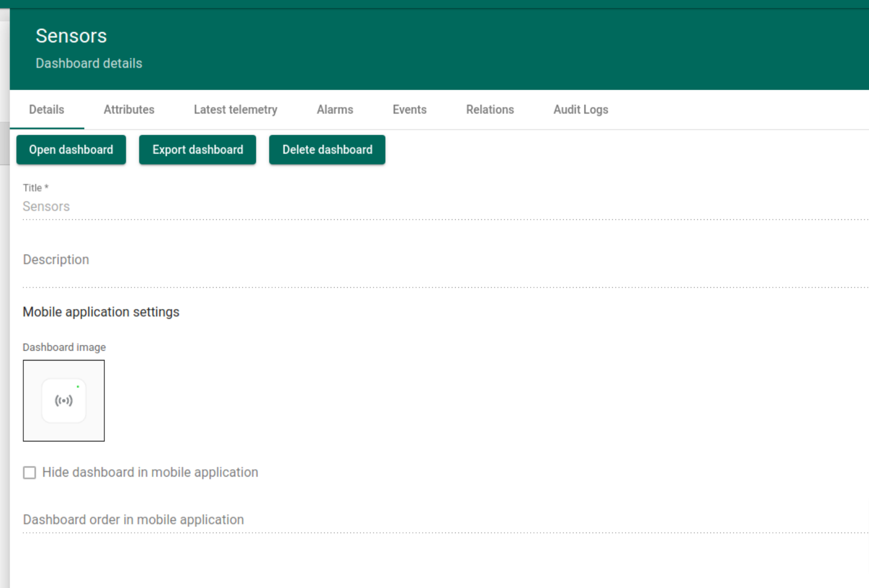
Task: Click the gray scrollbar on left edge
Action: [x=4, y=143]
